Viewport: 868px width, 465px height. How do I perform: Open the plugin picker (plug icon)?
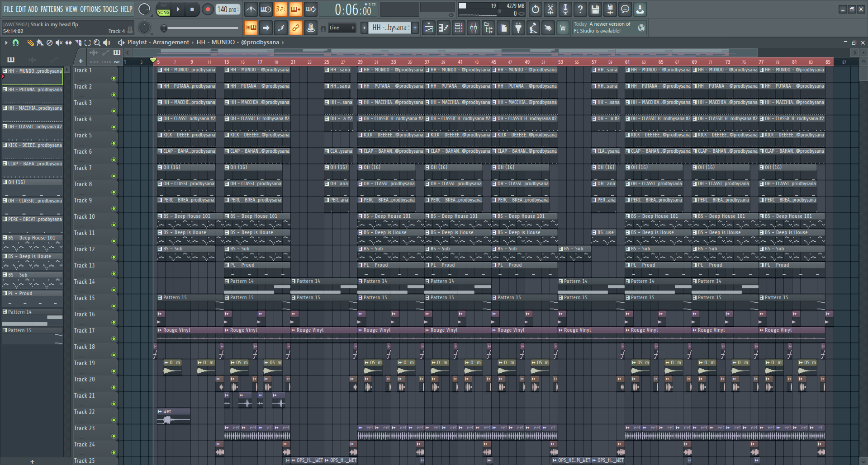(x=518, y=28)
